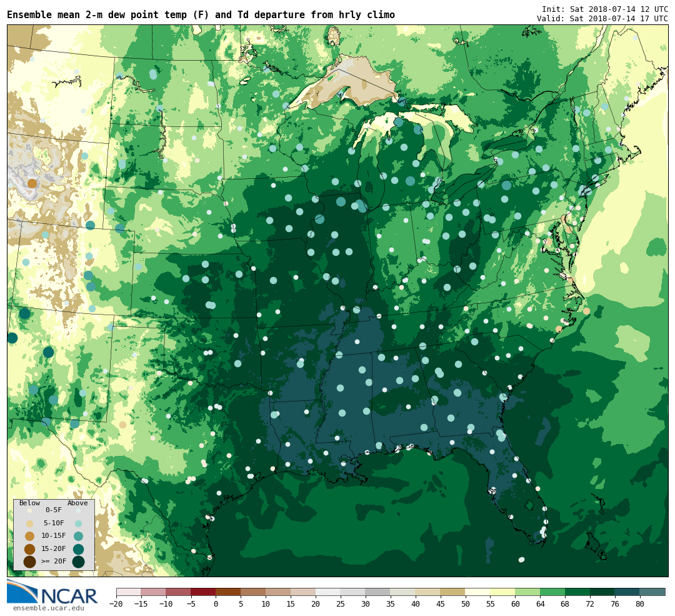
Task: Pick the 15-20F Above legend circle
Action: [x=78, y=549]
